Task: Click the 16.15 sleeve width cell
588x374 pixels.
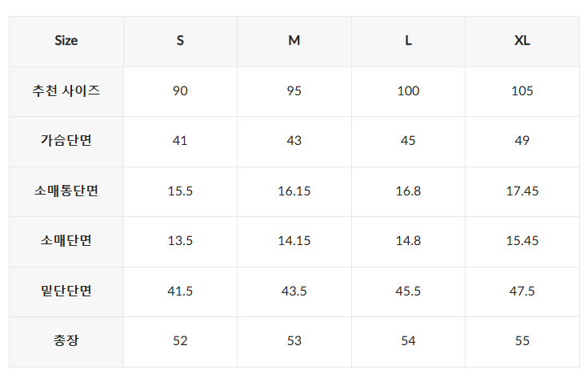Action: pos(294,191)
